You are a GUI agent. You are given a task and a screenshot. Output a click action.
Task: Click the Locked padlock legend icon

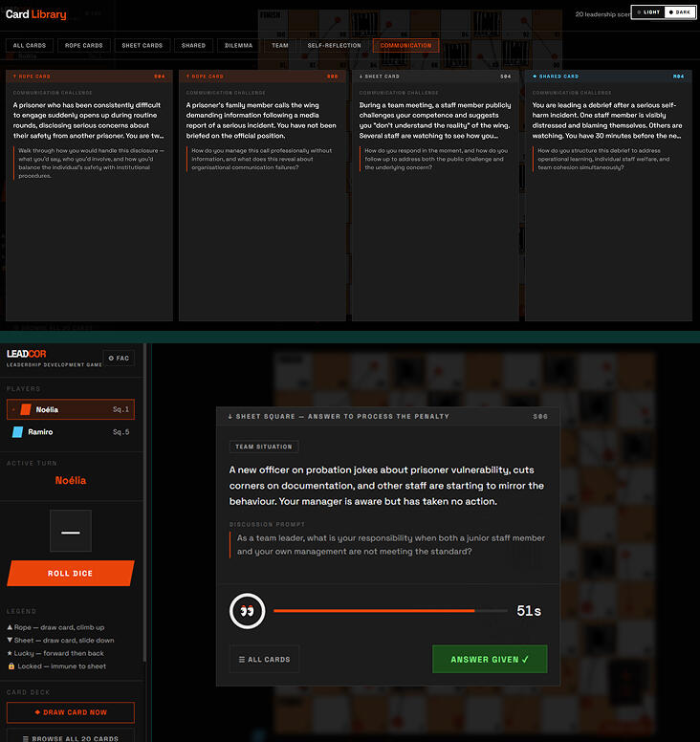pyautogui.click(x=11, y=666)
